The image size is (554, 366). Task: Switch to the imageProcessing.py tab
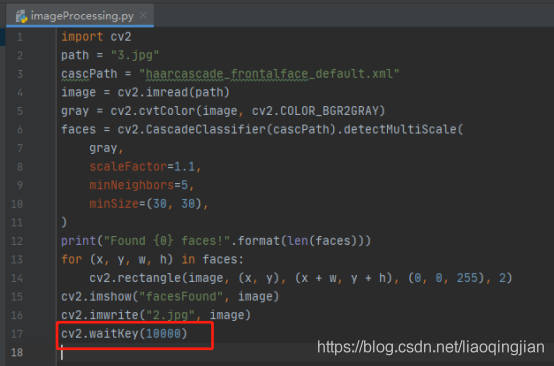tap(80, 16)
